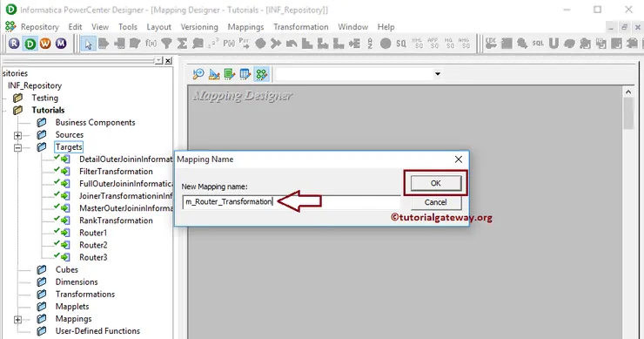Viewport: 644px width, 339px height.
Task: Collapse the Targets folder node
Action: click(17, 147)
